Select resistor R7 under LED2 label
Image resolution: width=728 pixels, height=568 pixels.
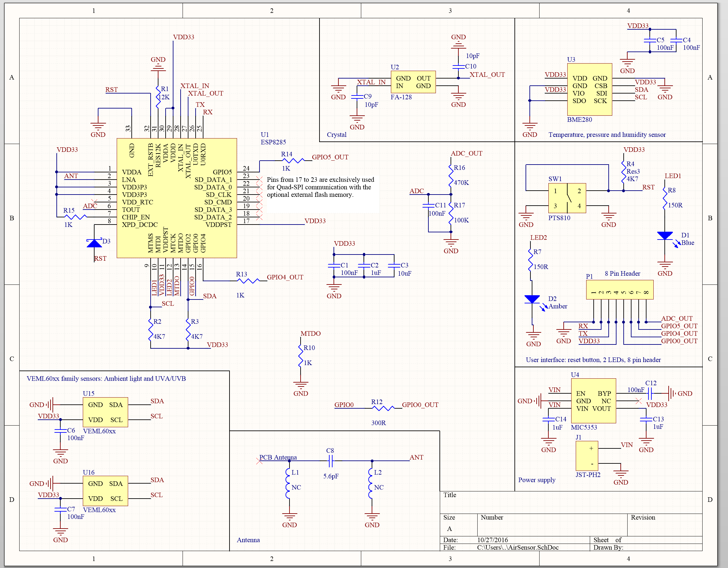(530, 260)
